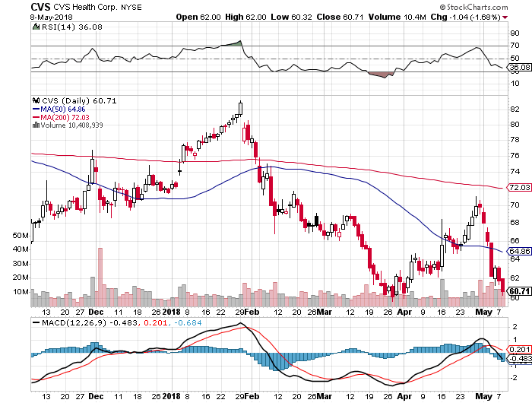Click 'Mar' on the MACD panel date axis

click(324, 396)
